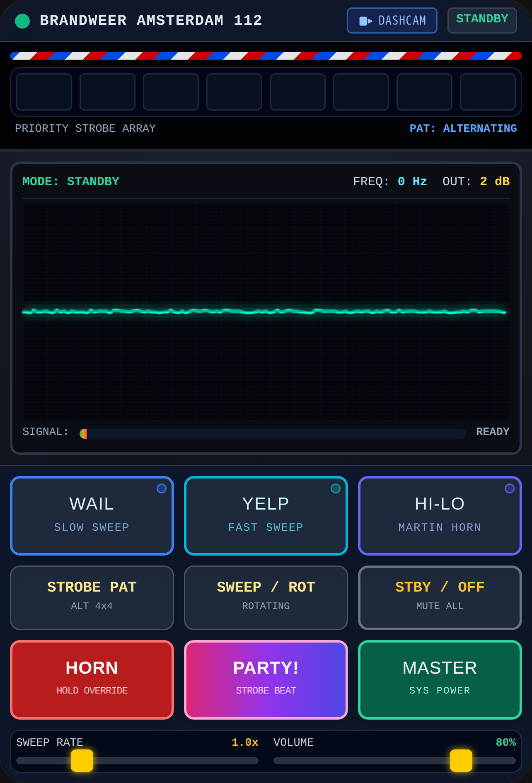Click the BRANDWEER AMSTERDAM 112 title

pyautogui.click(x=151, y=20)
